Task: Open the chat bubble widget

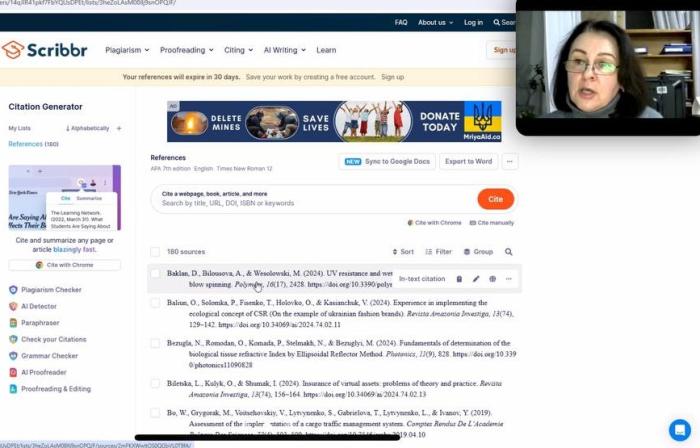Action: tap(679, 429)
